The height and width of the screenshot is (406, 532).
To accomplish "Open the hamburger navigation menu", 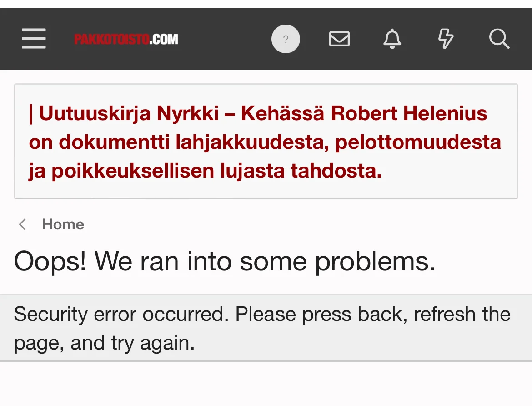I will (34, 39).
